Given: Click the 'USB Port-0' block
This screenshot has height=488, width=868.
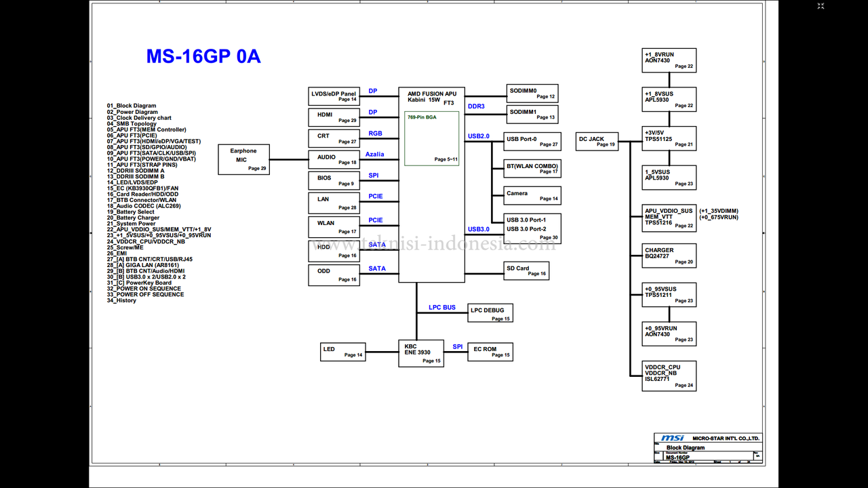Looking at the screenshot, I should (x=532, y=141).
